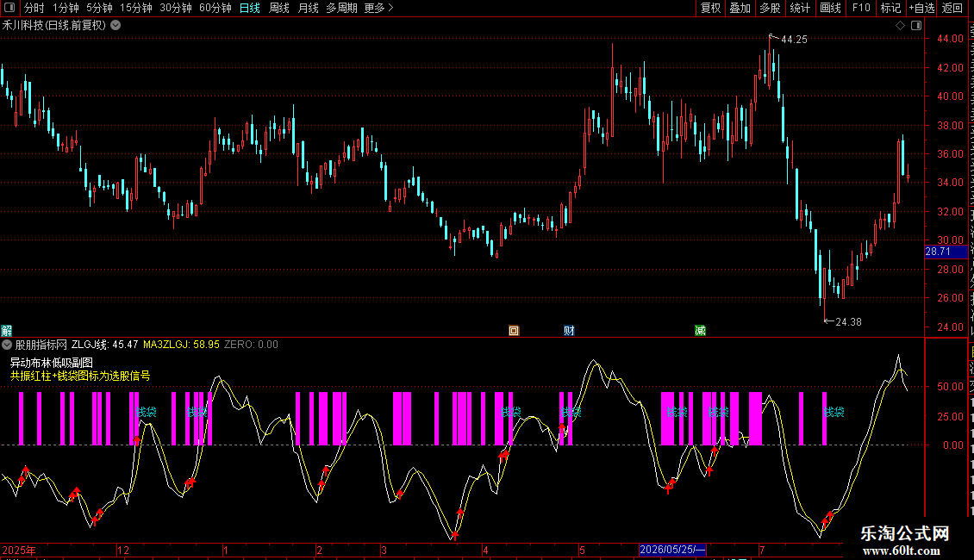Select the 30分钟 period

(176, 8)
